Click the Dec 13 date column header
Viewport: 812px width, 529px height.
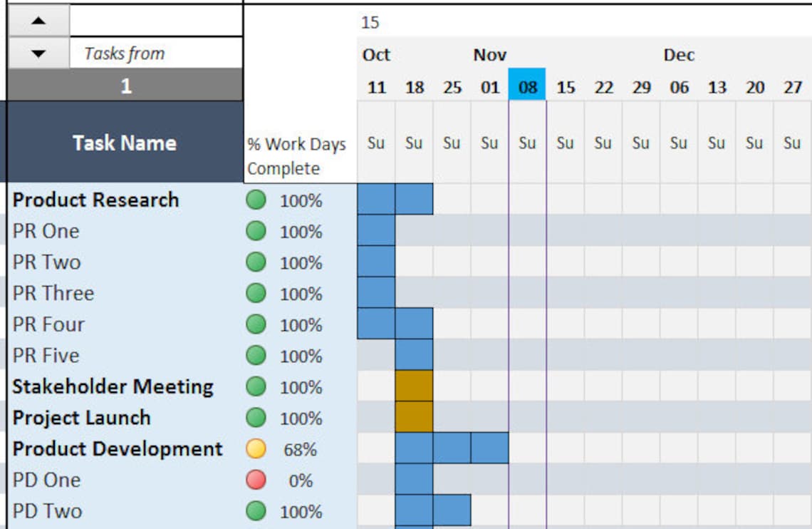click(x=717, y=87)
